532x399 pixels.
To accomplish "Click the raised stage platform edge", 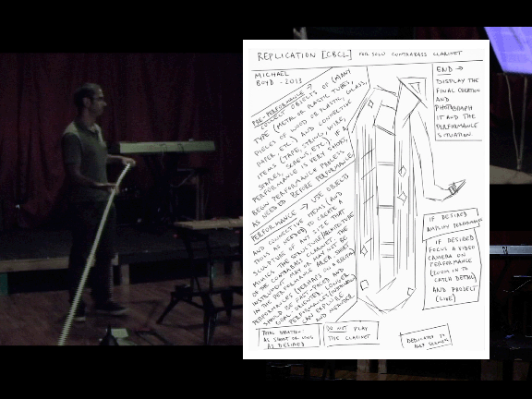I will tap(34, 265).
